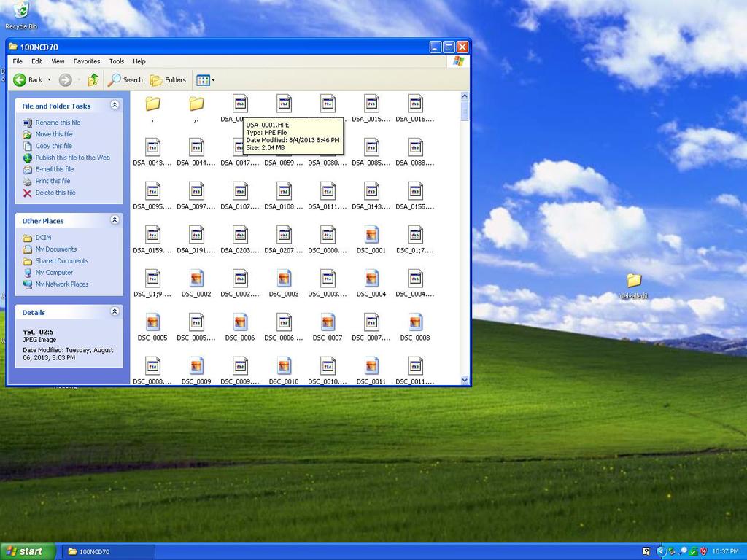Open My Network Places link
Screen dimensions: 747x560
61,284
